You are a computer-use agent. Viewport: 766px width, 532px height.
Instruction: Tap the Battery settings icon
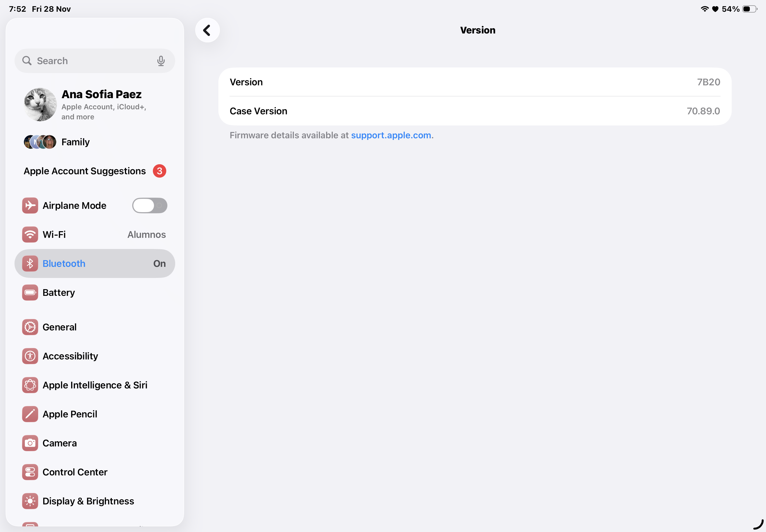(30, 292)
